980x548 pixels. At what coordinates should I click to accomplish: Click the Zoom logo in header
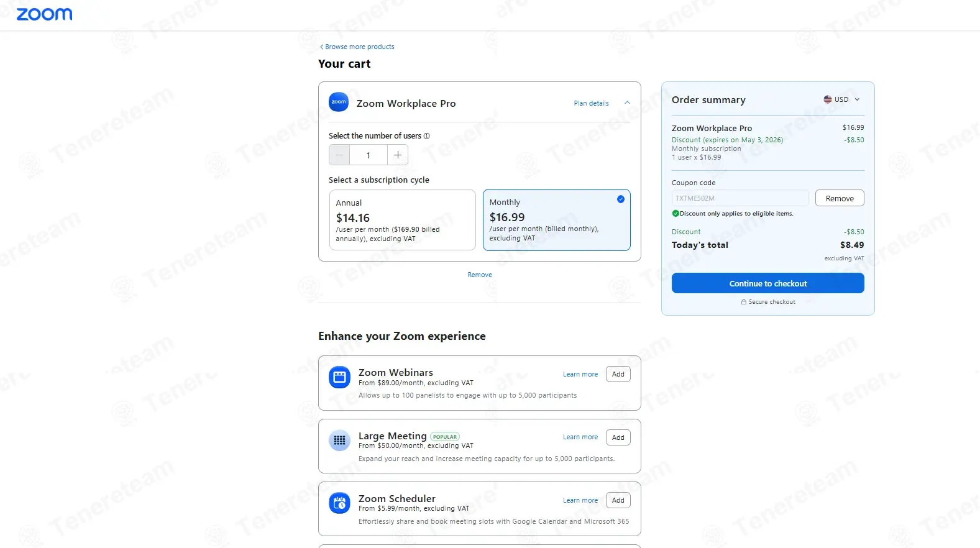coord(44,14)
